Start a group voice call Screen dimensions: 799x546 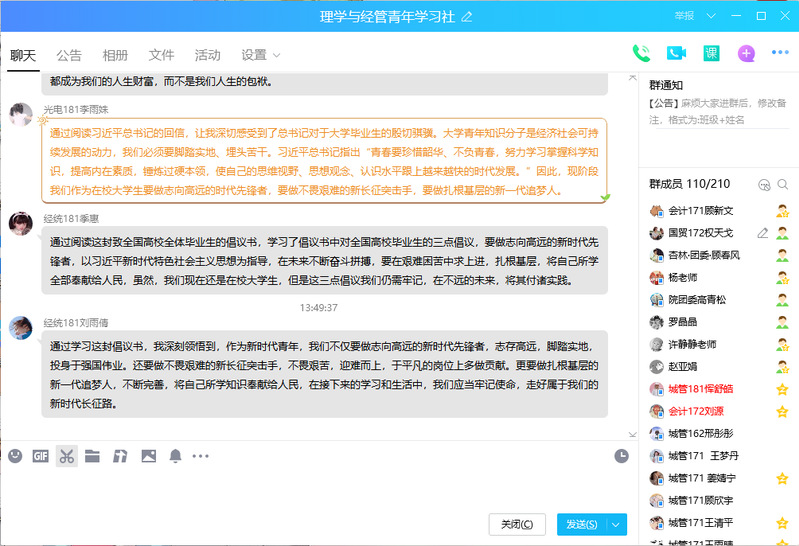point(642,54)
